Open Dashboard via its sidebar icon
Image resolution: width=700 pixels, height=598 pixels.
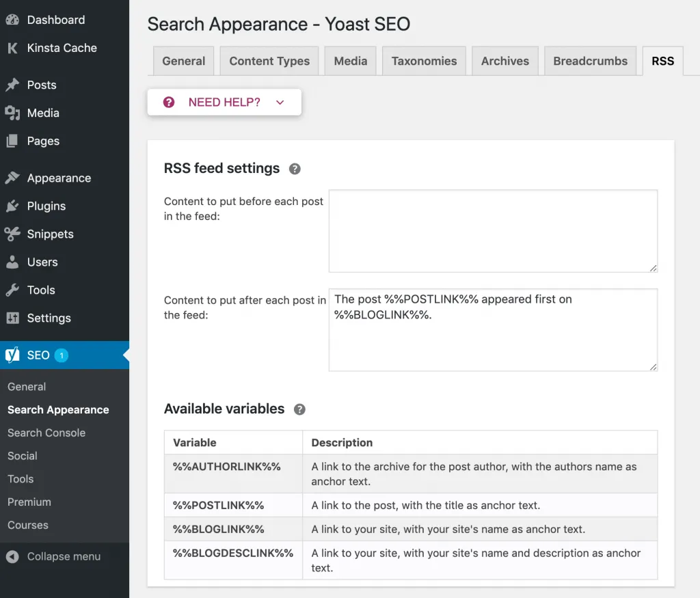click(x=12, y=20)
